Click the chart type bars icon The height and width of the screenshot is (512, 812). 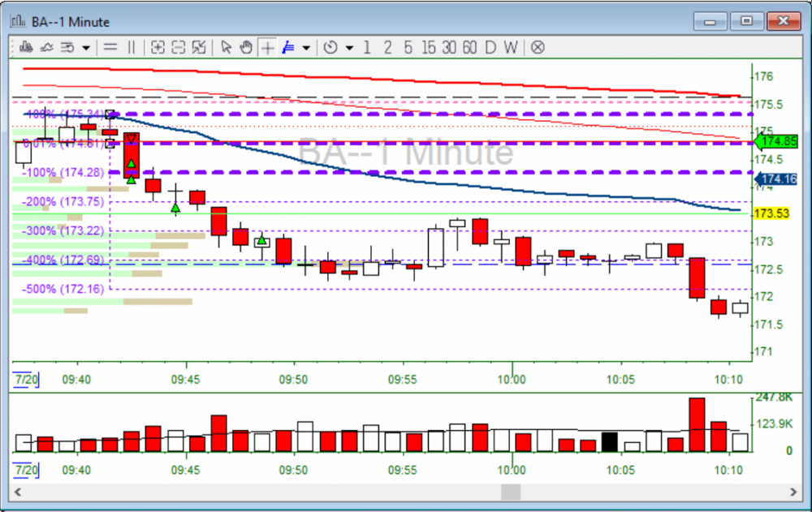click(26, 47)
